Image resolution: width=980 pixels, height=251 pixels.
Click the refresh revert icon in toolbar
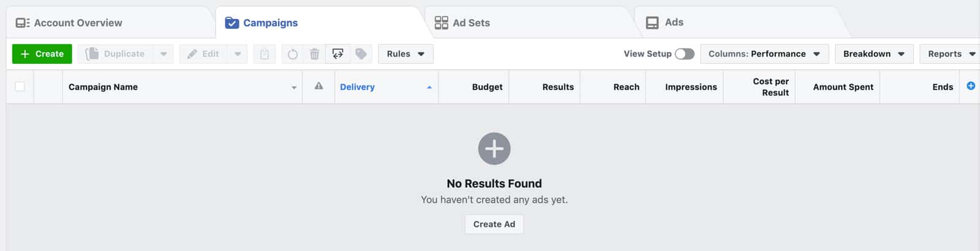[293, 54]
